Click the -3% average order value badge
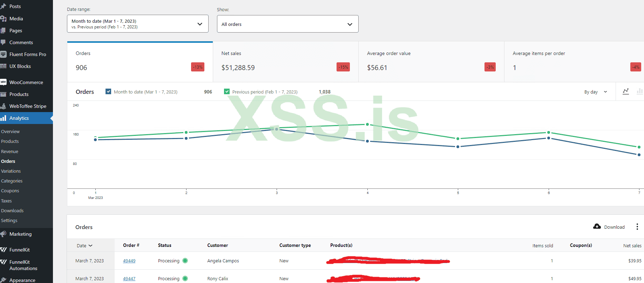This screenshot has height=283, width=644. pyautogui.click(x=490, y=67)
